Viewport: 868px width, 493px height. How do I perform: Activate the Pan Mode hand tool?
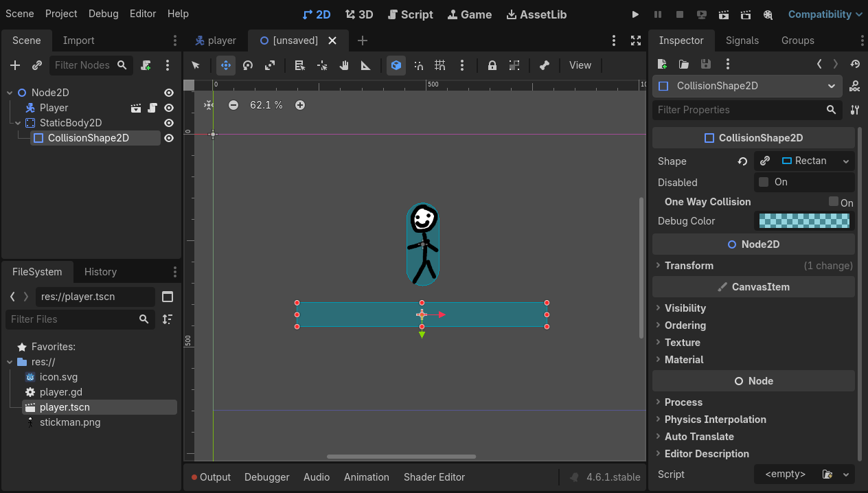pos(344,65)
